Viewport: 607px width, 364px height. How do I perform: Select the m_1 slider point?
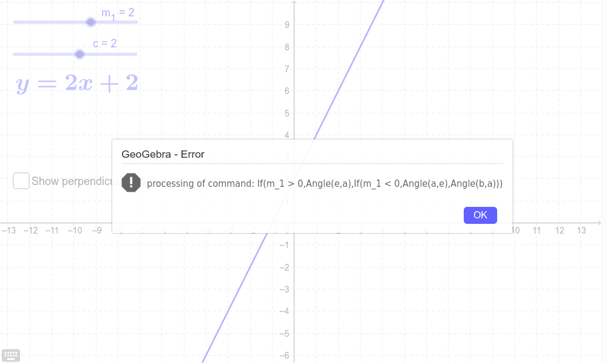[91, 22]
